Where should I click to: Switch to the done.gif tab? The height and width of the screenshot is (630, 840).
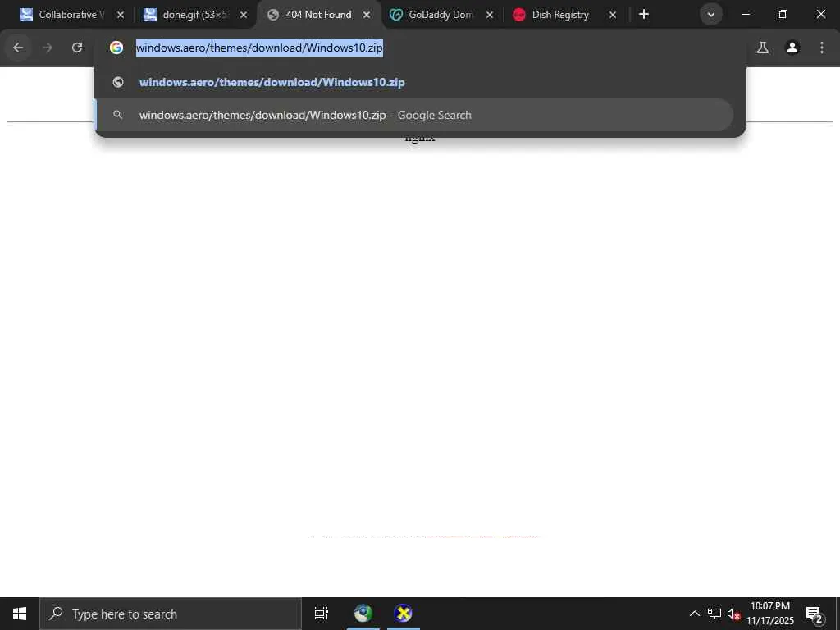pos(194,15)
